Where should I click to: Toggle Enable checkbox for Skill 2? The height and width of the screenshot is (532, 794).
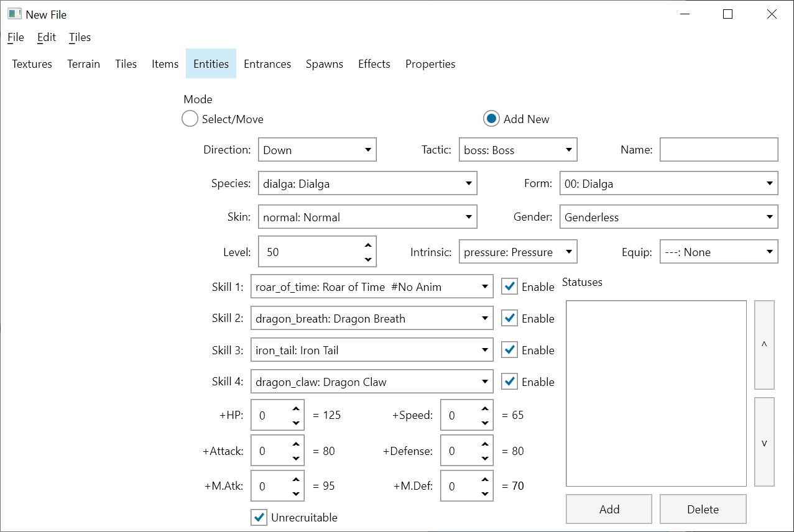(510, 318)
